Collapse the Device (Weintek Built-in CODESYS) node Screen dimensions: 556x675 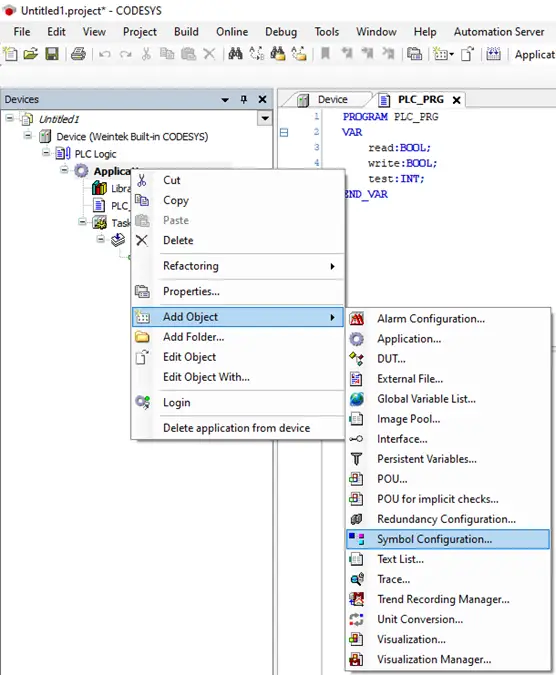click(28, 135)
